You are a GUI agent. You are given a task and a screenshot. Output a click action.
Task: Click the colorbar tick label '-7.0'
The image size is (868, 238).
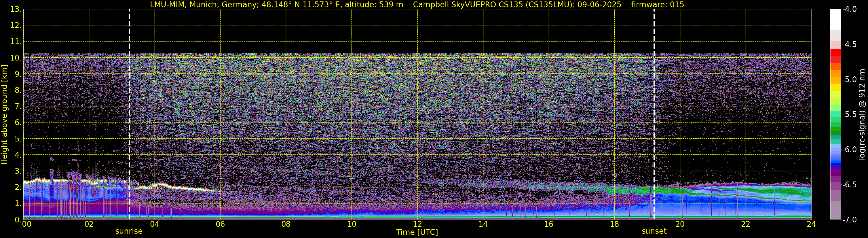[849, 220]
